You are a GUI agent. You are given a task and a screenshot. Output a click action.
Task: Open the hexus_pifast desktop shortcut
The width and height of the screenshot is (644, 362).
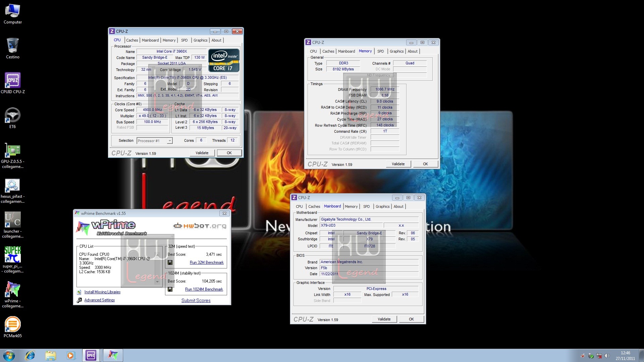pos(12,190)
